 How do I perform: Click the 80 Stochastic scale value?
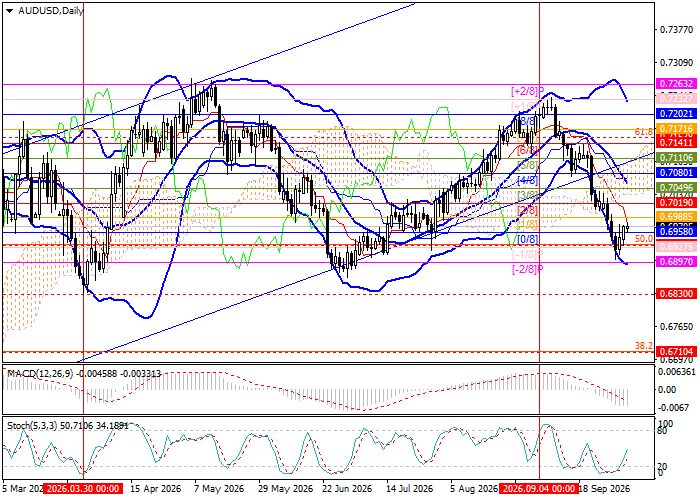pos(663,431)
